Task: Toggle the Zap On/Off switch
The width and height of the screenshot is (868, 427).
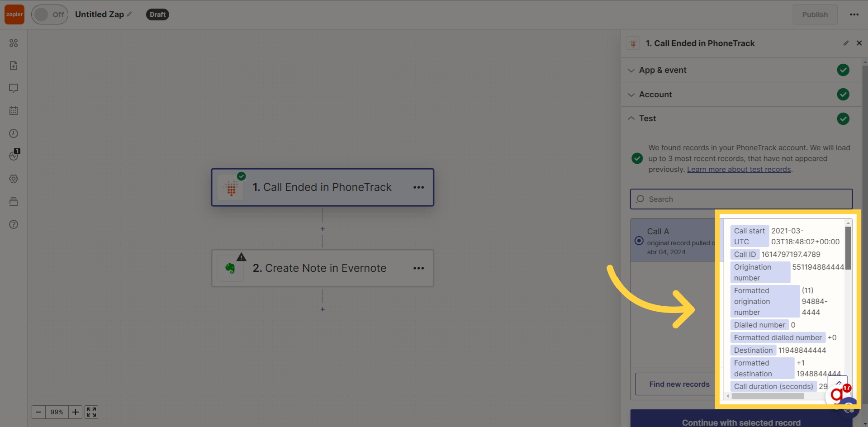Action: tap(50, 14)
